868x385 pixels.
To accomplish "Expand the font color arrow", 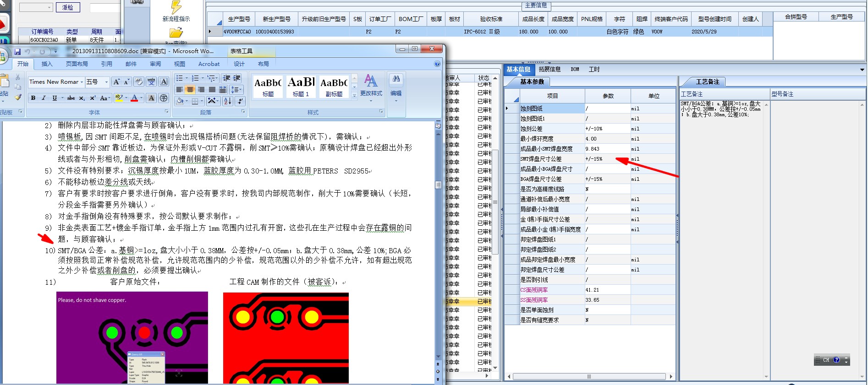I will 141,98.
